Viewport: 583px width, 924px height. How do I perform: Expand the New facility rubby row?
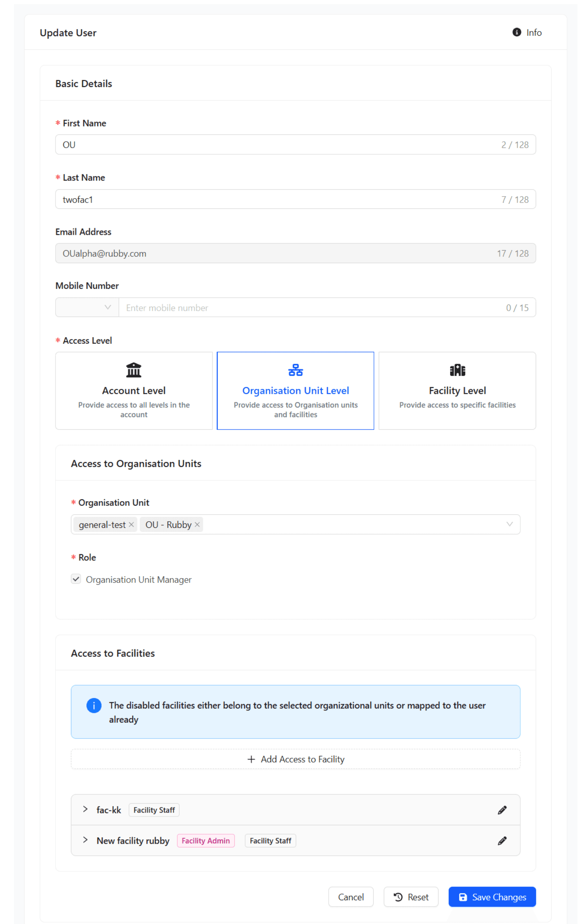click(85, 840)
